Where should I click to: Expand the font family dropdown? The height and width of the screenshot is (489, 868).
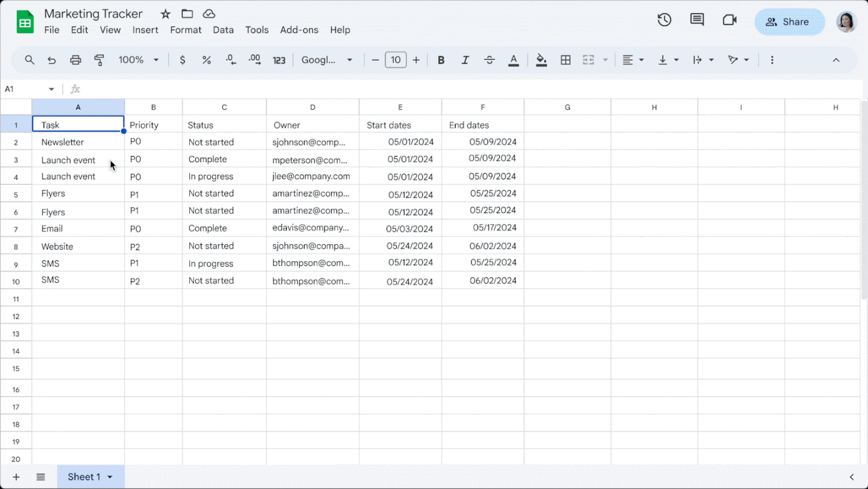[327, 60]
